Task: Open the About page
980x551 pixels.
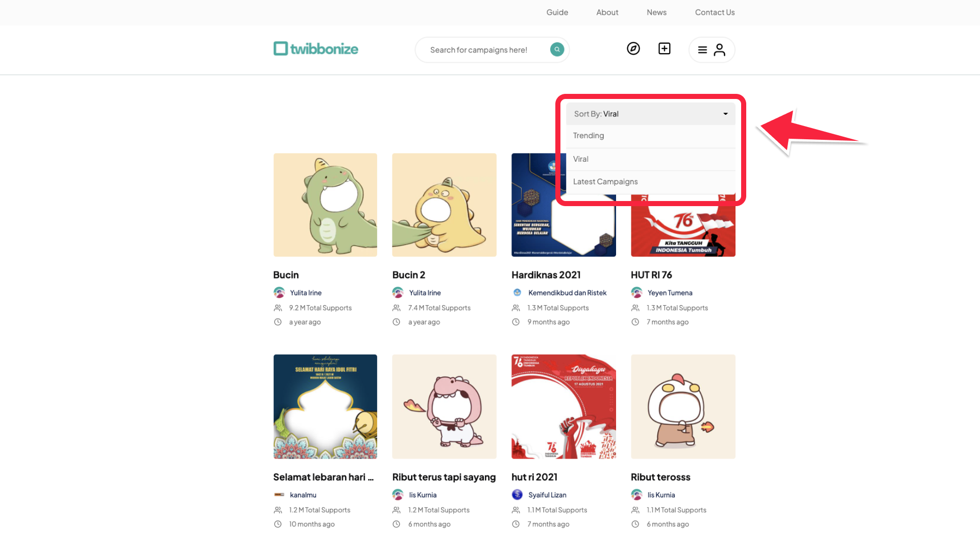Action: click(x=607, y=12)
